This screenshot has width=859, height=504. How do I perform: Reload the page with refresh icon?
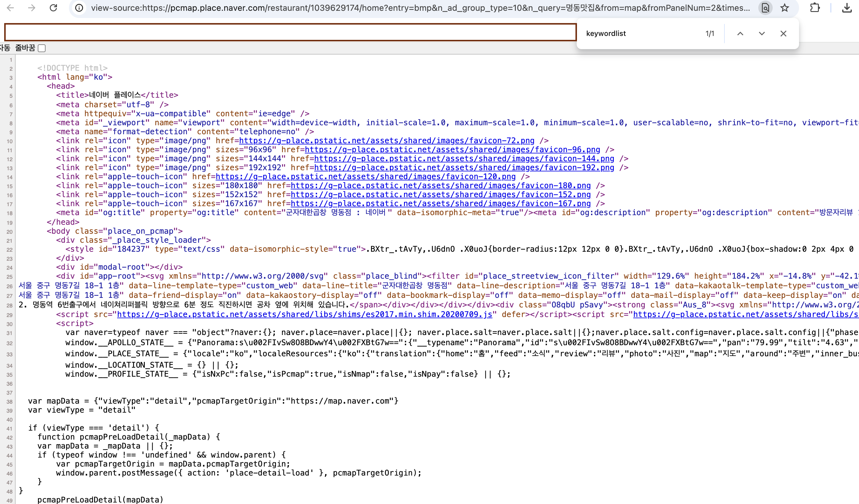pos(54,7)
